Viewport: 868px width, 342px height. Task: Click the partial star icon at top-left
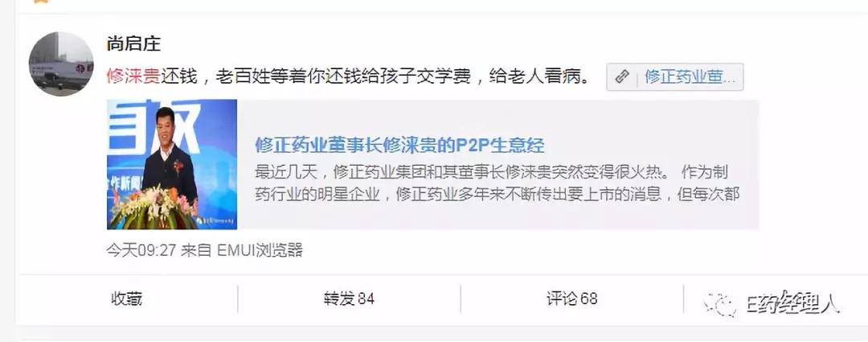[x=42, y=2]
